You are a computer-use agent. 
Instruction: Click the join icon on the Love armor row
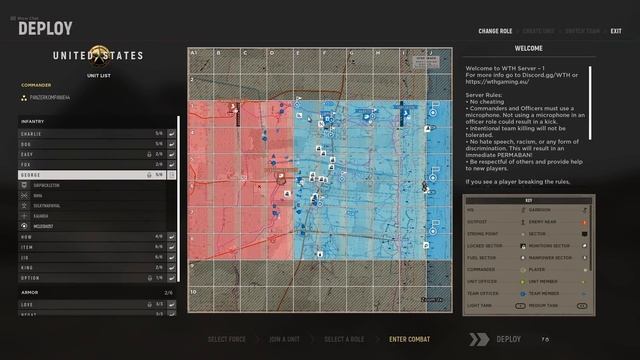click(172, 304)
